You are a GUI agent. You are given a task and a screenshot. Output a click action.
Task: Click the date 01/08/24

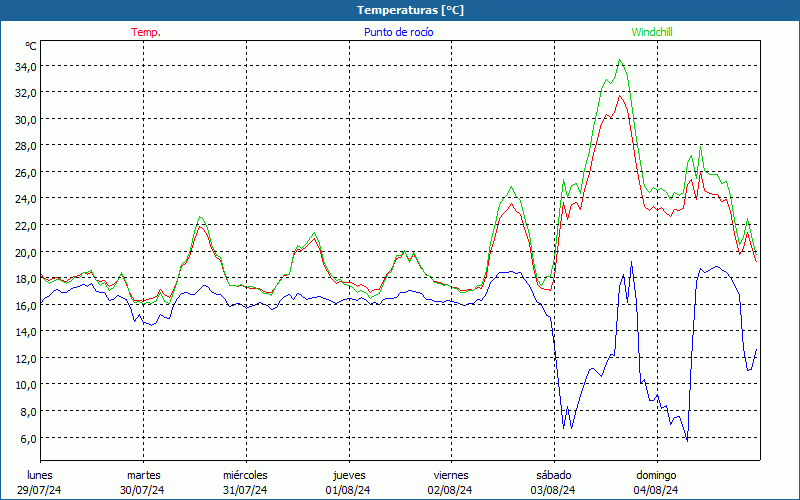click(x=348, y=490)
